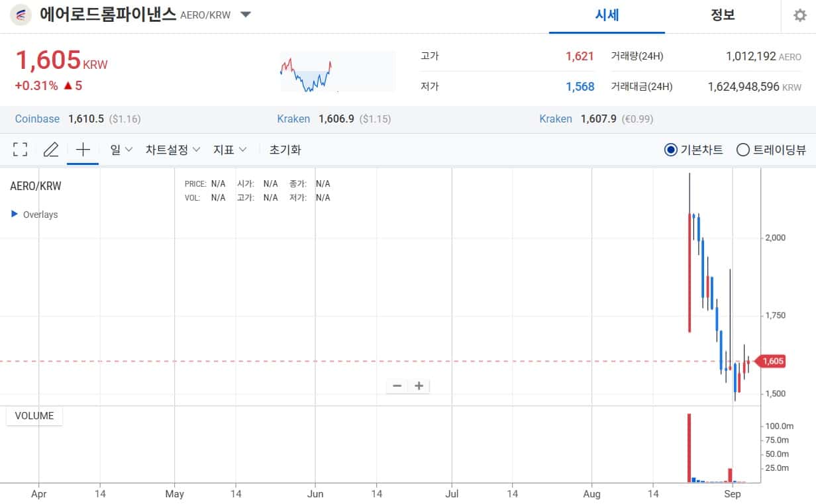Select the pencil drawing tool
Screen dimensions: 816x504
point(51,150)
